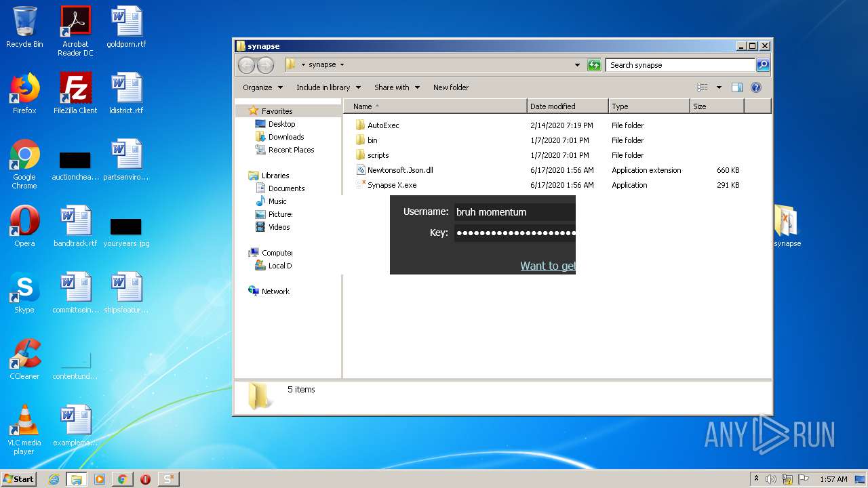Open bandtrack.rtf document
The height and width of the screenshot is (488, 868).
[x=75, y=226]
